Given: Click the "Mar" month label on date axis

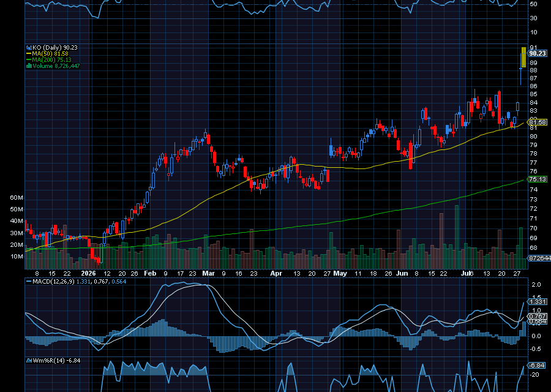Looking at the screenshot, I should tap(208, 273).
